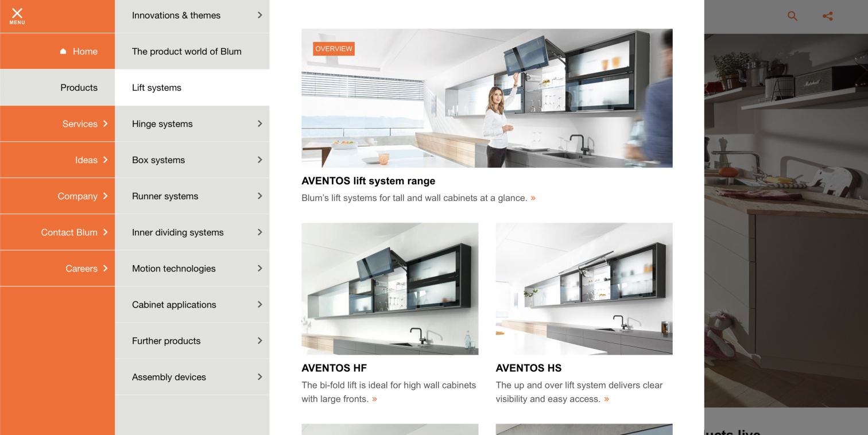Screen dimensions: 868x435
Task: Open the Ideas menu entry
Action: [x=57, y=160]
